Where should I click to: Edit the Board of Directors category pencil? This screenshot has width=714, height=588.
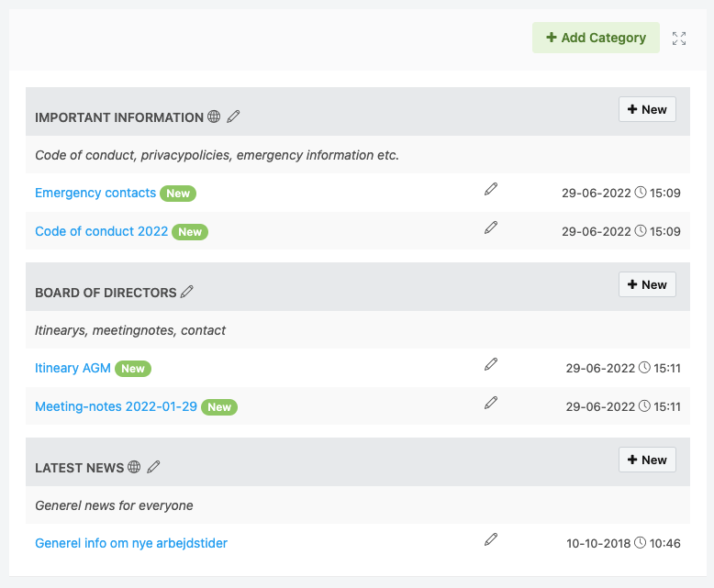tap(187, 292)
